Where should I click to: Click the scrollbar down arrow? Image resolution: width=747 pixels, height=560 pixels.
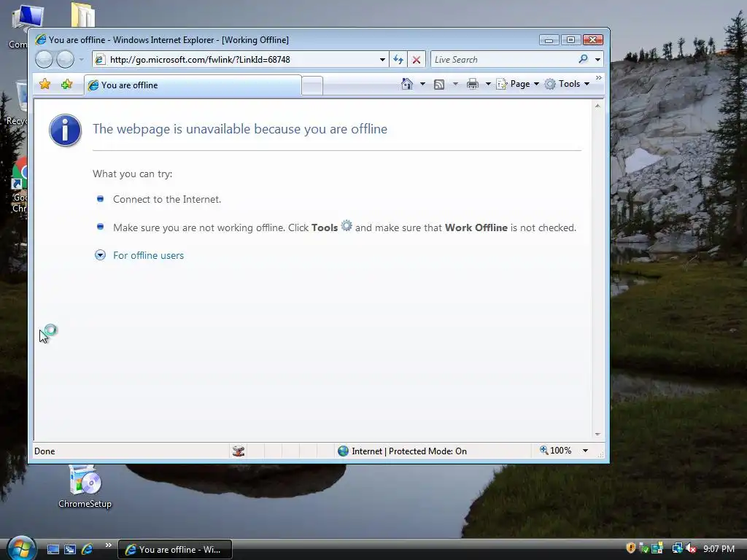(597, 435)
